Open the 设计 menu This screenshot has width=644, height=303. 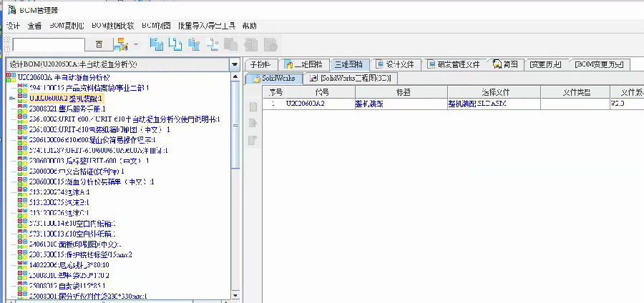pyautogui.click(x=13, y=26)
